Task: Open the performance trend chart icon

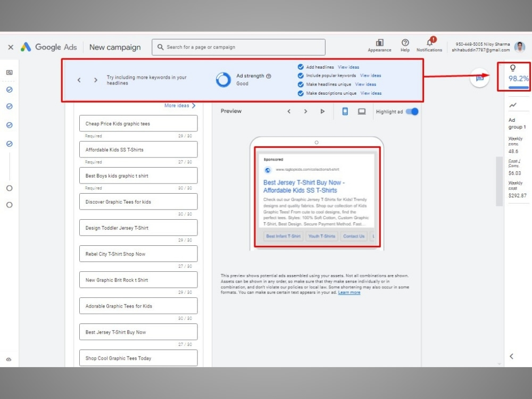Action: click(x=513, y=105)
